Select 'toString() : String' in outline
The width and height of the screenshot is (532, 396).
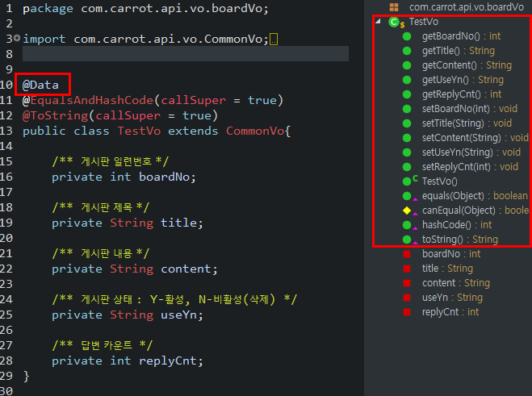(x=460, y=240)
